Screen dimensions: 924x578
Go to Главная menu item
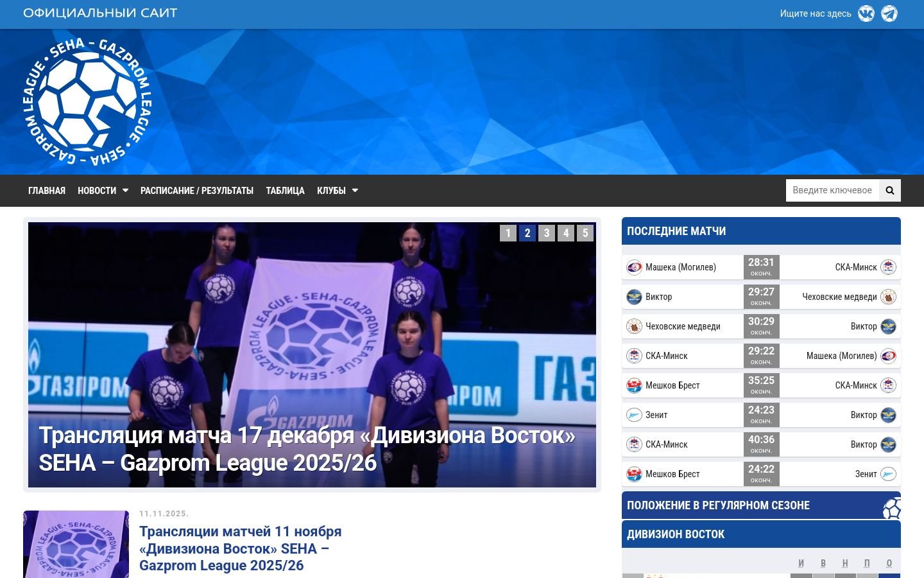coord(47,191)
